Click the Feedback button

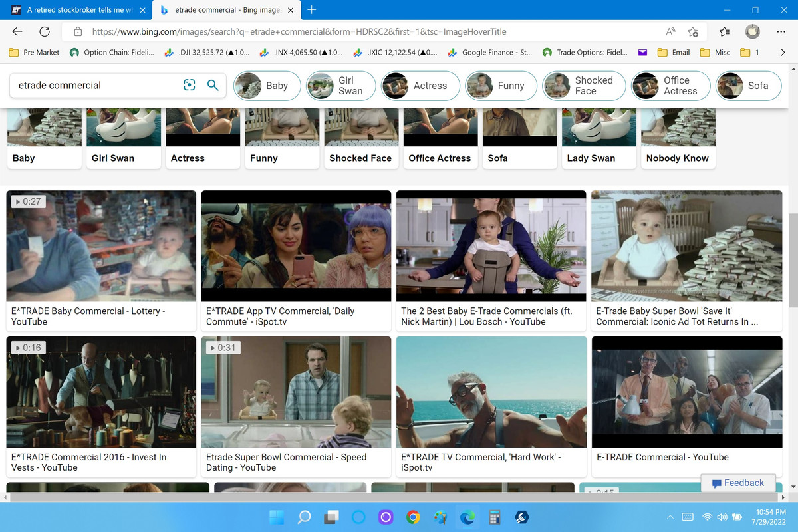pyautogui.click(x=738, y=483)
